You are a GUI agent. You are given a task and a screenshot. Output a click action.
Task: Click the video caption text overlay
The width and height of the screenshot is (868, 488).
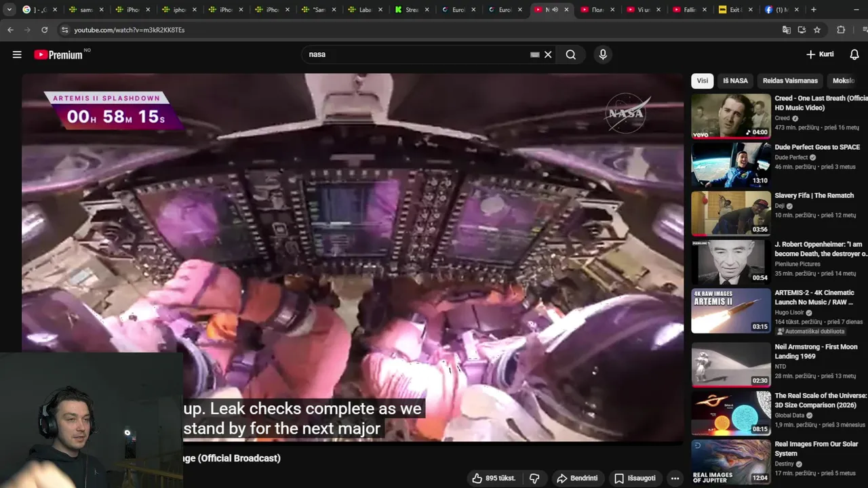point(302,419)
